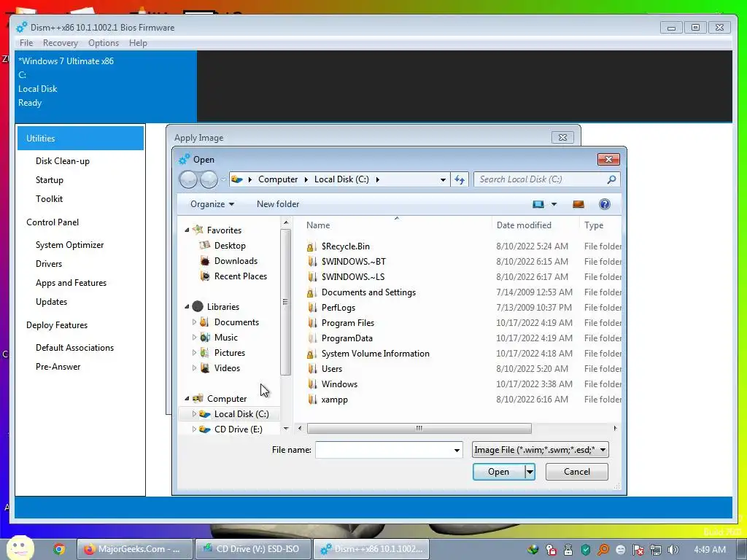The height and width of the screenshot is (560, 747).
Task: Click the green shield tray icon
Action: (586, 550)
